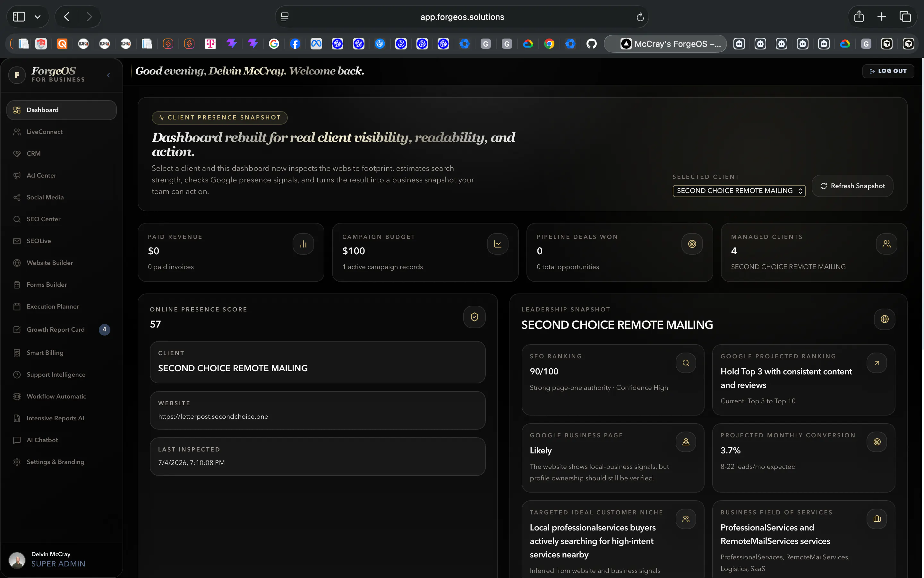924x578 pixels.
Task: Go back with the browser back arrow
Action: pos(67,17)
